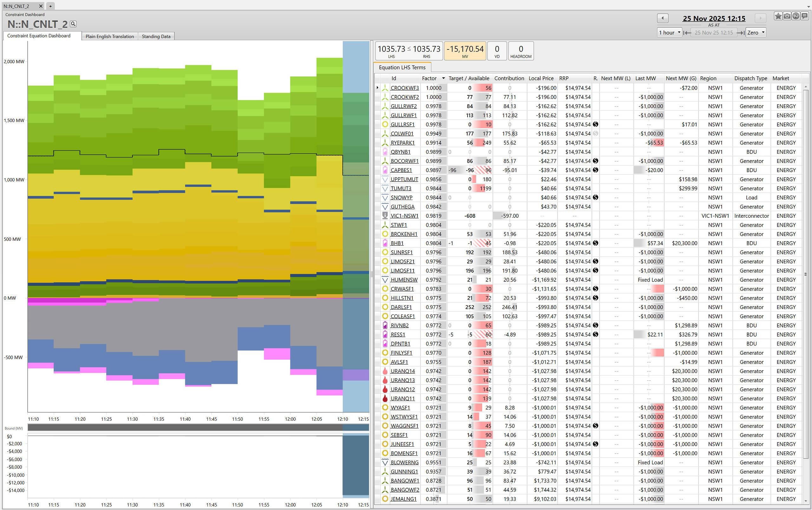The height and width of the screenshot is (510, 812).
Task: Open the VIC1-NSW1 interconnector link
Action: click(404, 216)
